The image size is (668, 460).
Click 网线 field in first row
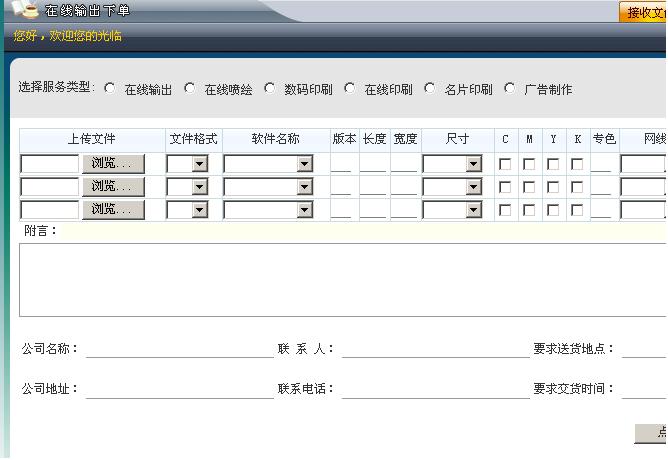coord(644,164)
